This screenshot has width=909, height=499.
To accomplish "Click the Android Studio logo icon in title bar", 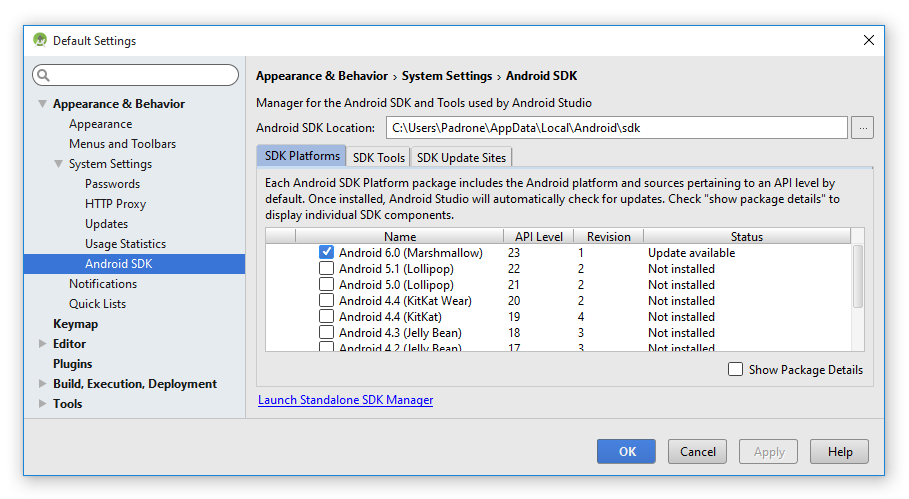I will tap(40, 40).
